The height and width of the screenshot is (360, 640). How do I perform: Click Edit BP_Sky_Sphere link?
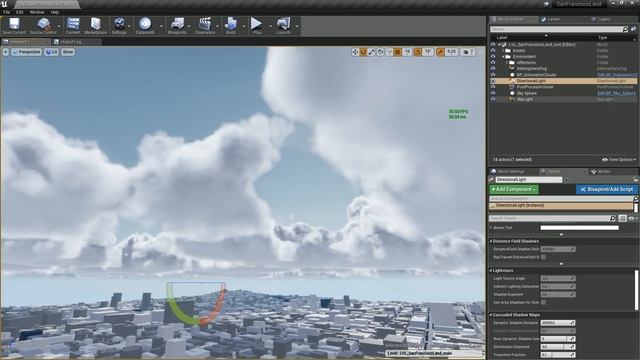click(616, 93)
